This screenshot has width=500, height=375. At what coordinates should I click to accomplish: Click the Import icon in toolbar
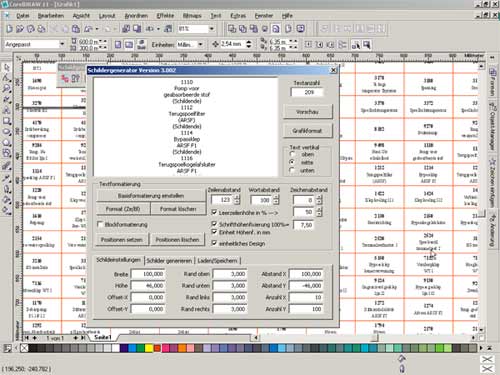click(126, 29)
